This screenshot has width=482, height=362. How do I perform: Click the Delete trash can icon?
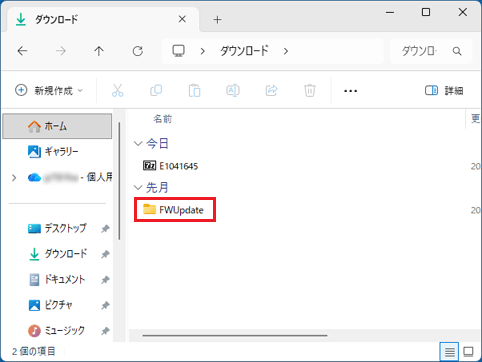[x=310, y=90]
